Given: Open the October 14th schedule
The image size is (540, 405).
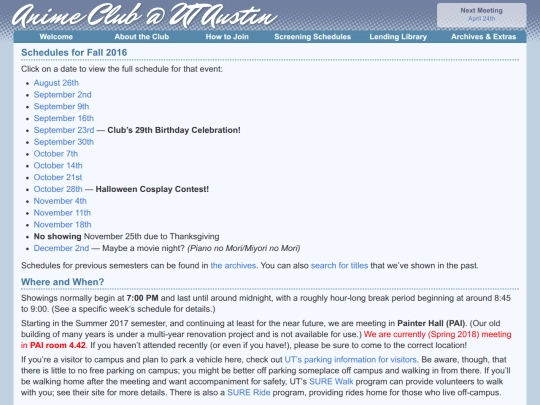Looking at the screenshot, I should click(58, 165).
